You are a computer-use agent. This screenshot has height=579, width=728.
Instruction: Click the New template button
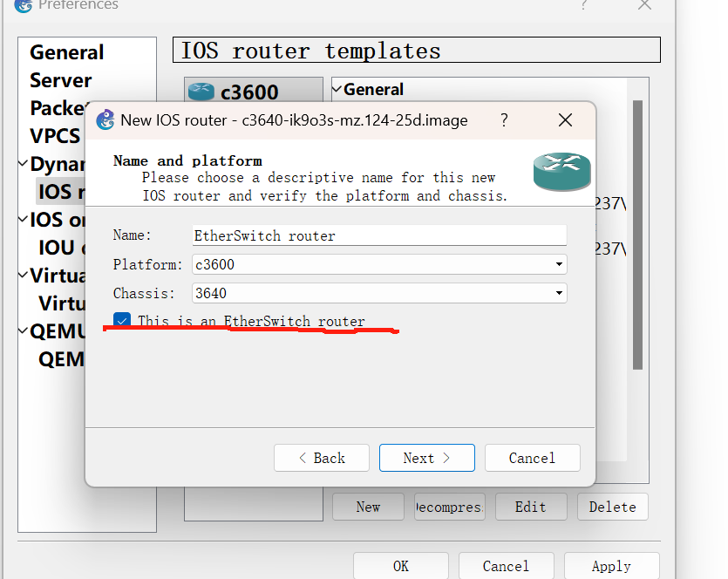point(368,507)
